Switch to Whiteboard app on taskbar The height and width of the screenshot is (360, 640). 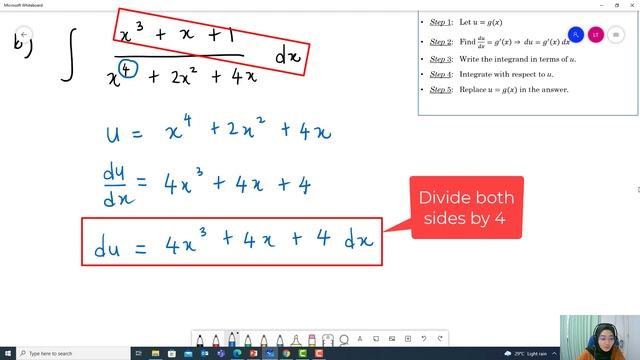[x=270, y=353]
